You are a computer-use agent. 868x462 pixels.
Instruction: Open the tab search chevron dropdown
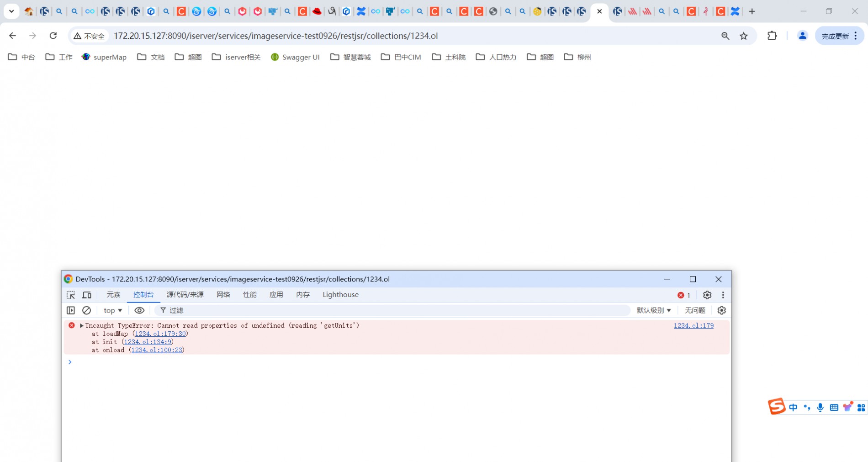coord(11,11)
